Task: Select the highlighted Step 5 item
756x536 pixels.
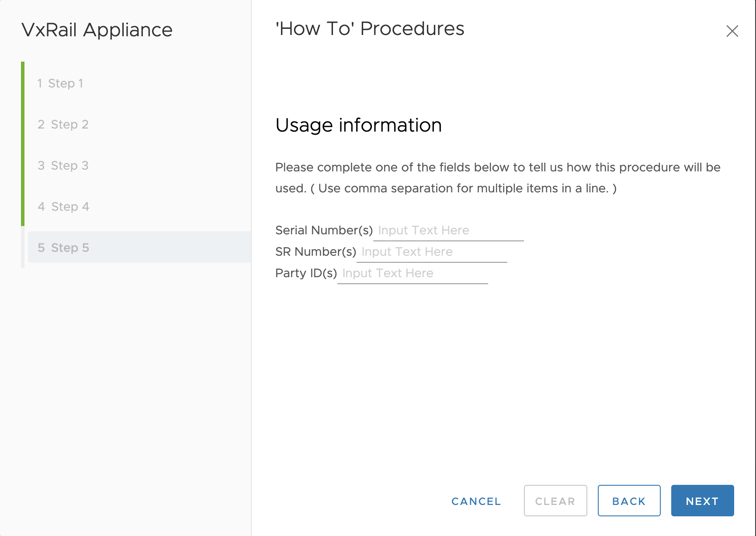Action: [x=64, y=247]
